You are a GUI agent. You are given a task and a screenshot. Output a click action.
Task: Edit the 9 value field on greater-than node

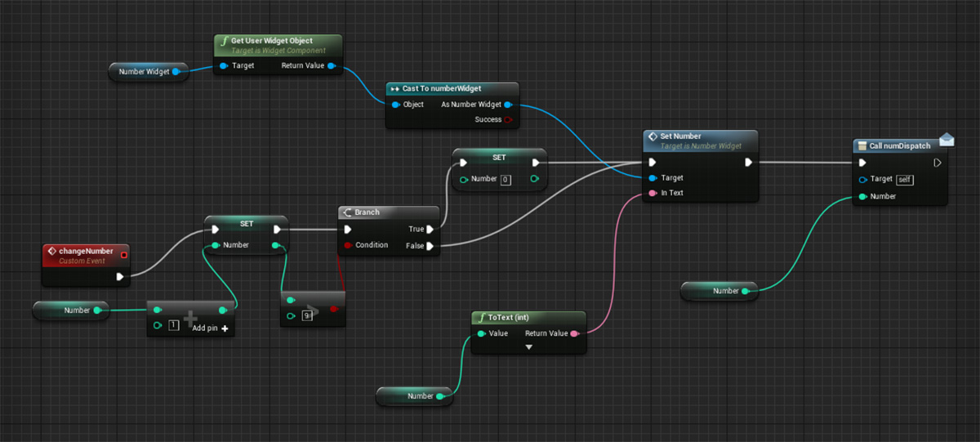point(307,315)
